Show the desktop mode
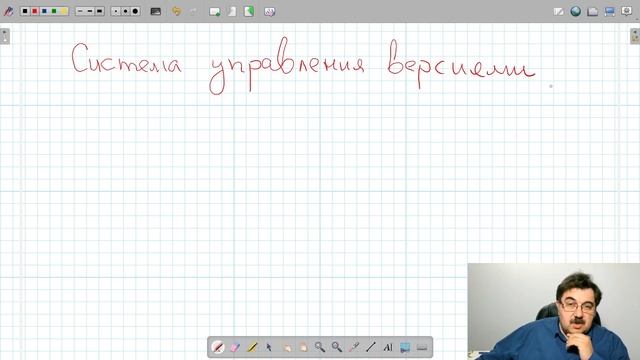Screen dimensions: 640x360 610,11
